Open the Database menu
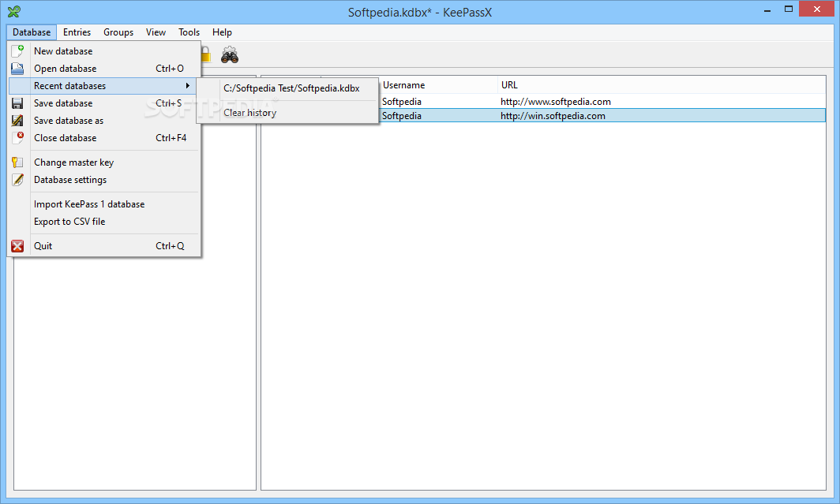Screen dimensions: 840x504 32,32
